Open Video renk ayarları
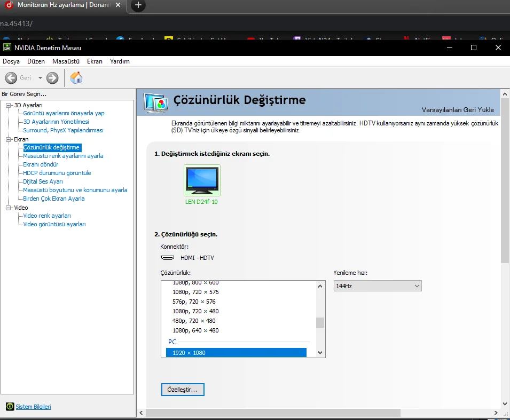Viewport: 510px width, 420px height. pyautogui.click(x=47, y=216)
